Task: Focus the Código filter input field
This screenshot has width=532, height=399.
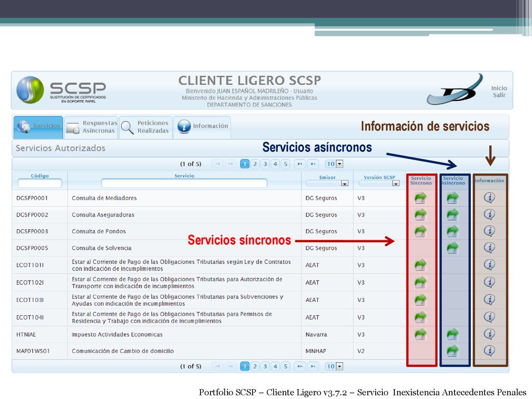Action: 39,183
